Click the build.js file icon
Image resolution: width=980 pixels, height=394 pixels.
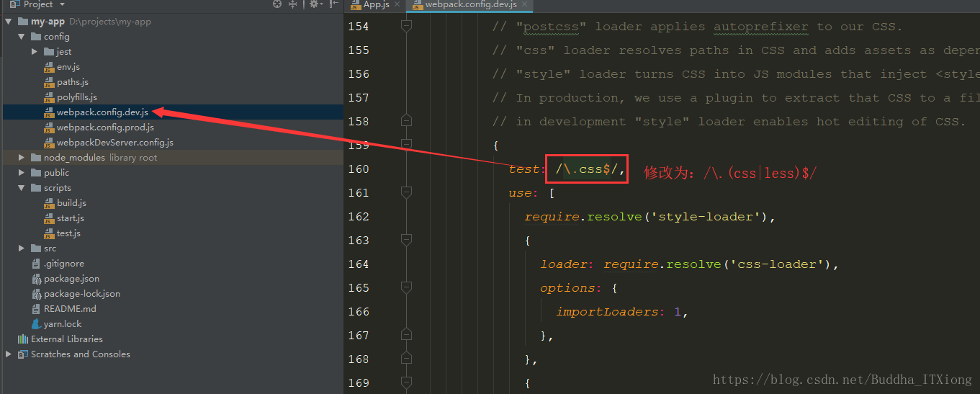click(x=49, y=203)
